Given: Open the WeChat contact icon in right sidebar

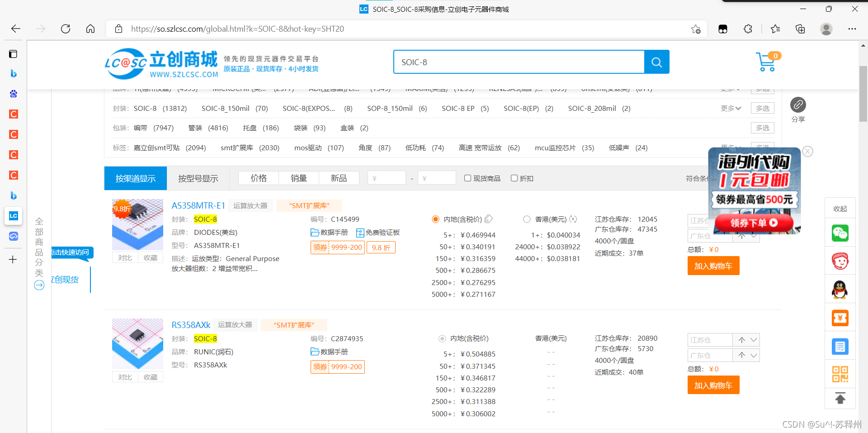Looking at the screenshot, I should point(840,233).
